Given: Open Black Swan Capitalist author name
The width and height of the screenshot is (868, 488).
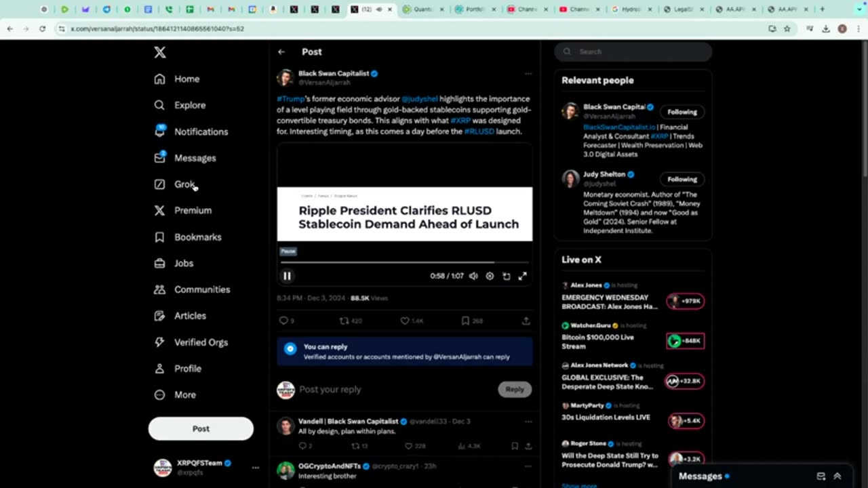Looking at the screenshot, I should (334, 73).
